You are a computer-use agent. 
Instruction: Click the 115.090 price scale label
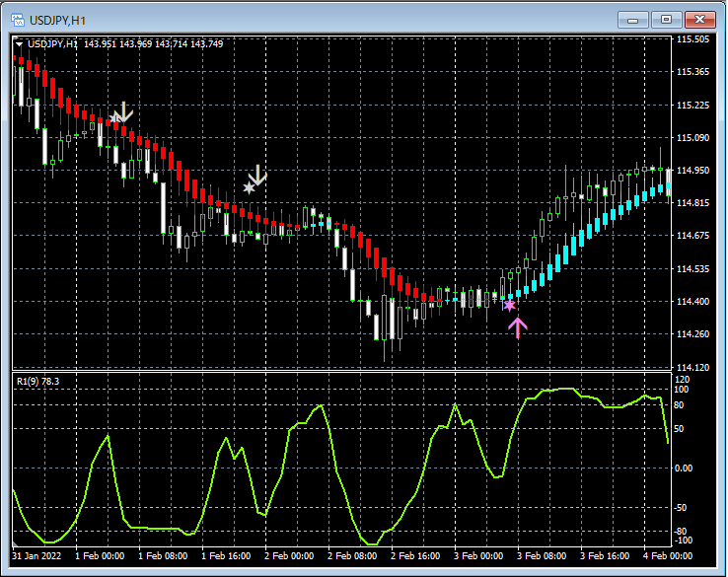point(692,138)
